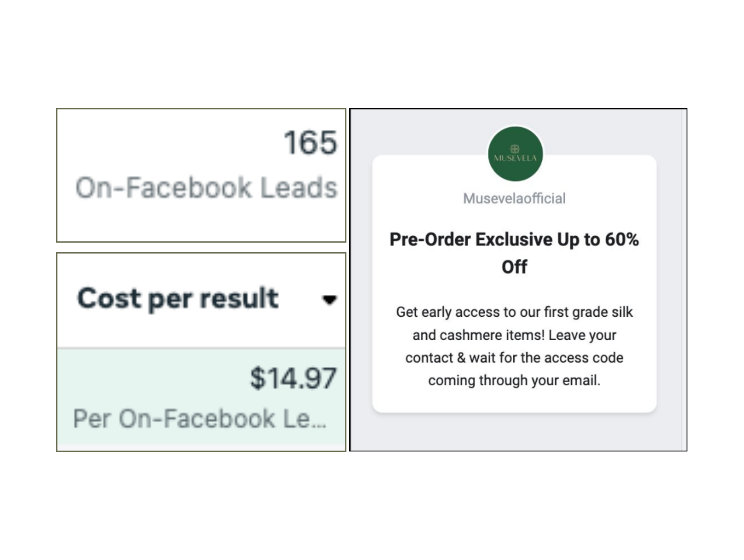Click 'silk and cashmere items' description line
Screen dimensions: 744x560
(514, 335)
